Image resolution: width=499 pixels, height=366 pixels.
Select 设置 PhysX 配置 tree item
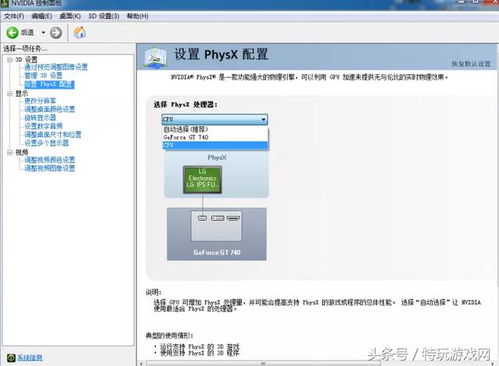(x=49, y=84)
